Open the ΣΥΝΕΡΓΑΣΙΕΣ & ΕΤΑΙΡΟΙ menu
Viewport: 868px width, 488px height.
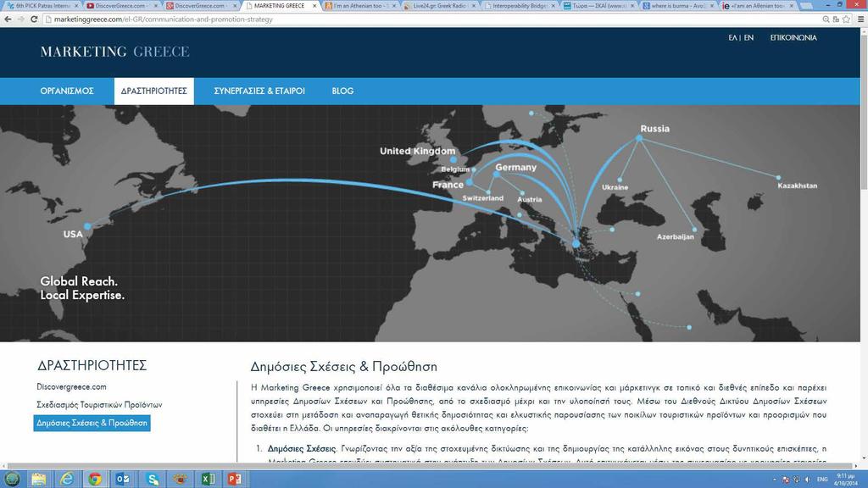259,91
